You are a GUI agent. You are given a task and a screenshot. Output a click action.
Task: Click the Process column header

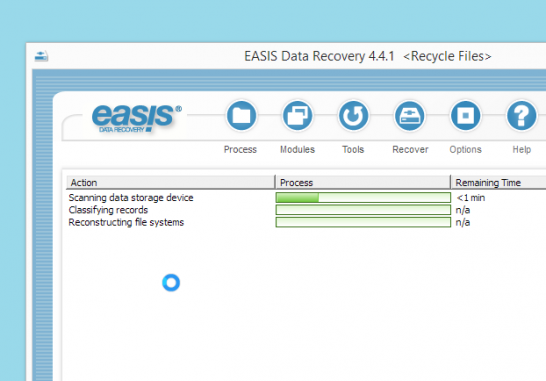tap(363, 182)
